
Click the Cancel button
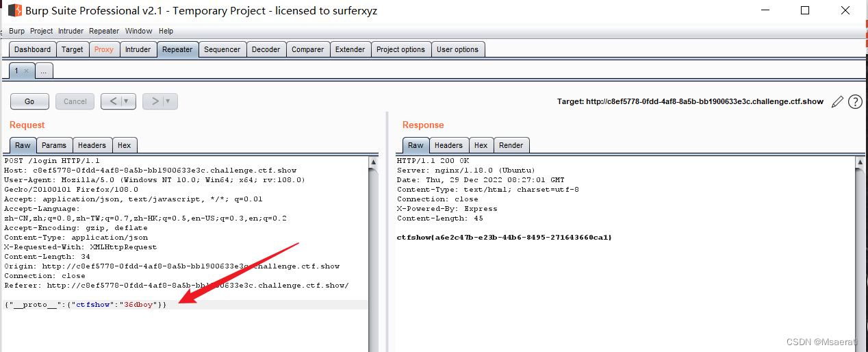point(75,101)
